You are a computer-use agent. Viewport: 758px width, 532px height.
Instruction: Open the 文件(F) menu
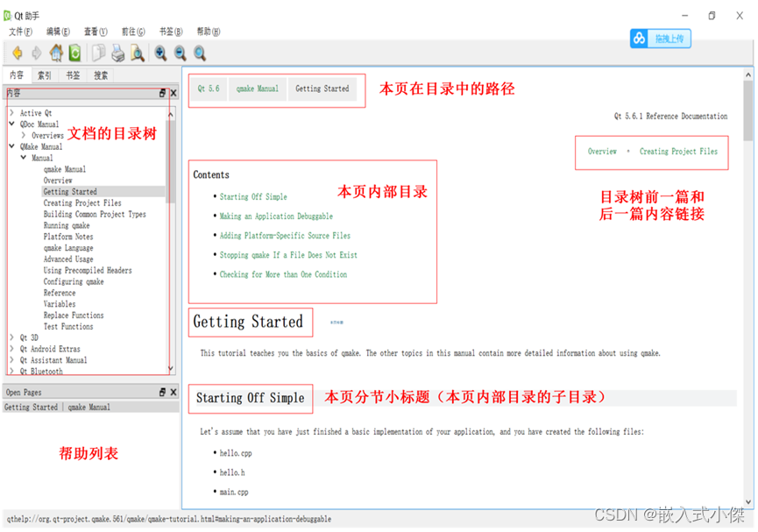coord(20,32)
